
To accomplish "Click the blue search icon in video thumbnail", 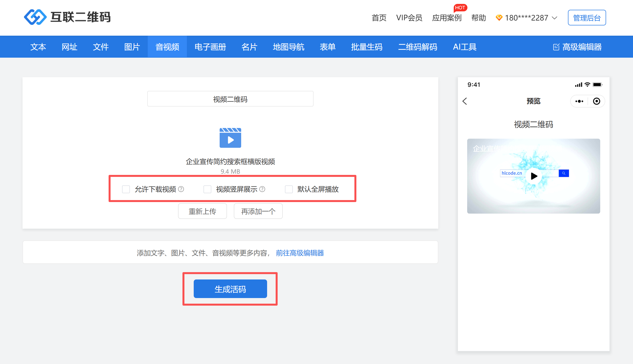I will (x=564, y=173).
